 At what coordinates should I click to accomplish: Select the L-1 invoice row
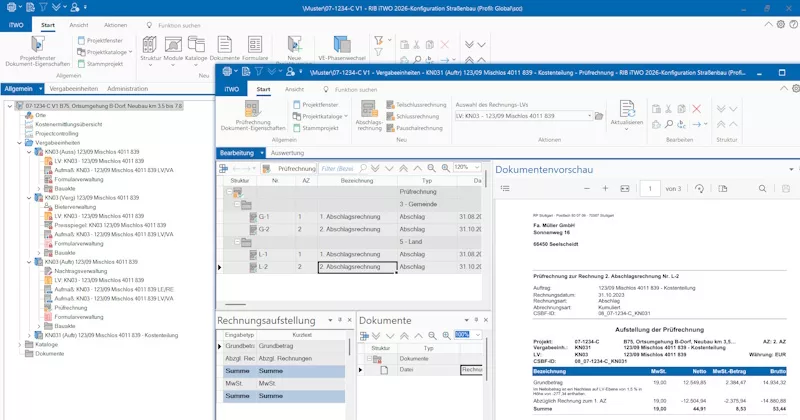coord(352,254)
